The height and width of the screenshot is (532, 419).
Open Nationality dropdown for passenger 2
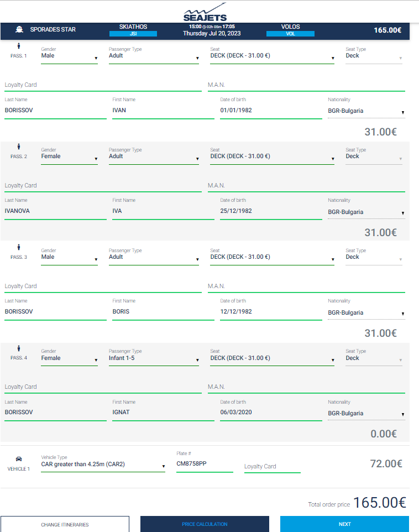pos(366,212)
